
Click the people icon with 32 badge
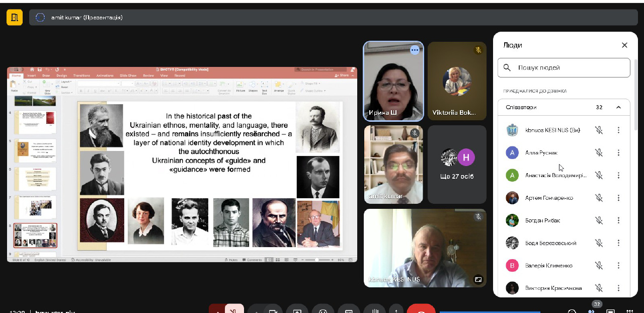(x=592, y=310)
